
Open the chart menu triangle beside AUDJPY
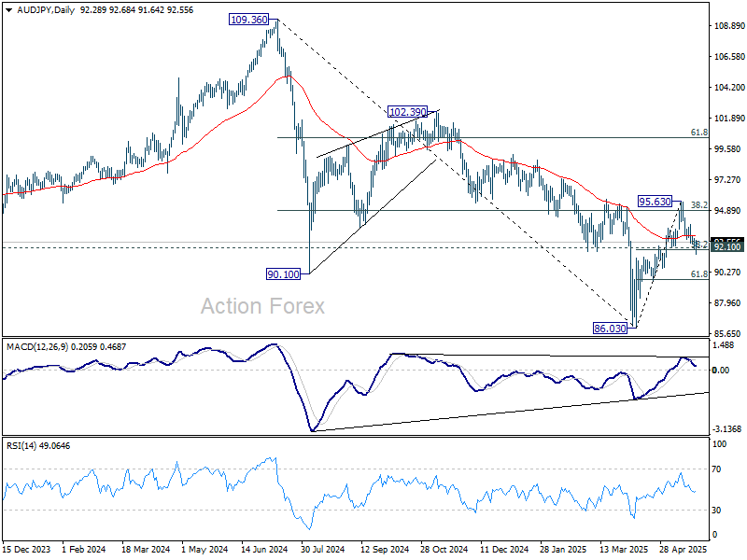coord(9,10)
